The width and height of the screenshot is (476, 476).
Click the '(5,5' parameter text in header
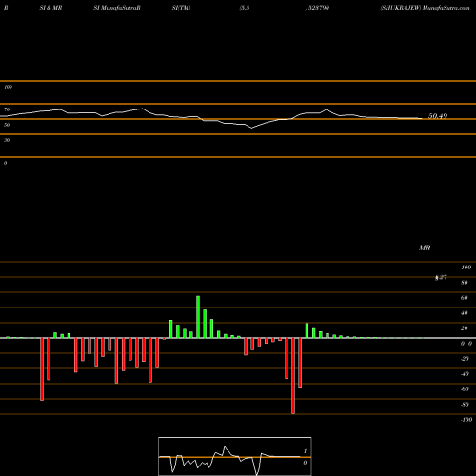click(245, 8)
